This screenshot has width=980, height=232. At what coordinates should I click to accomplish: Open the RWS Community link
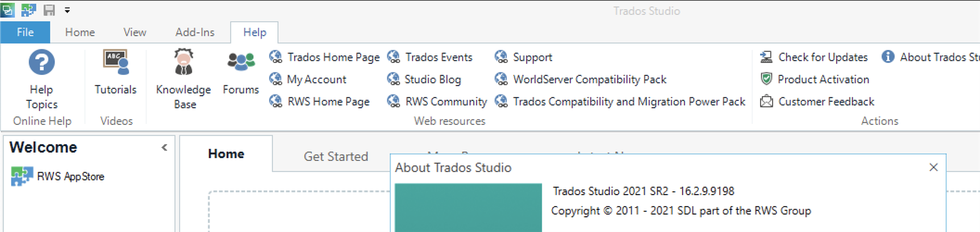coord(437,102)
